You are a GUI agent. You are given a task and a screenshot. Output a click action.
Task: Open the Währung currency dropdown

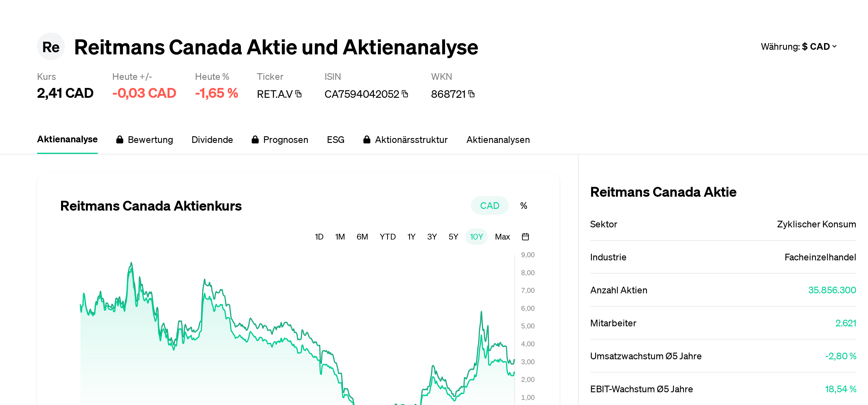tap(799, 47)
